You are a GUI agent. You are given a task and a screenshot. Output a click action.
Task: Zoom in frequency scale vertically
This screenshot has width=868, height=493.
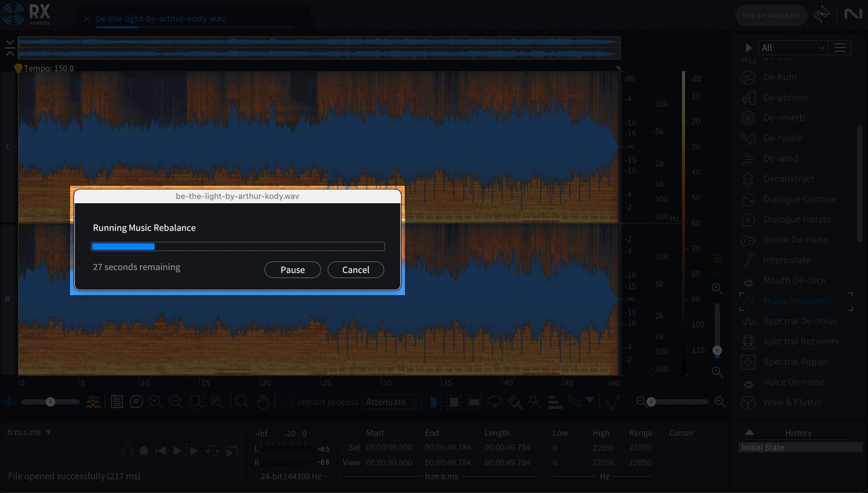tap(717, 289)
